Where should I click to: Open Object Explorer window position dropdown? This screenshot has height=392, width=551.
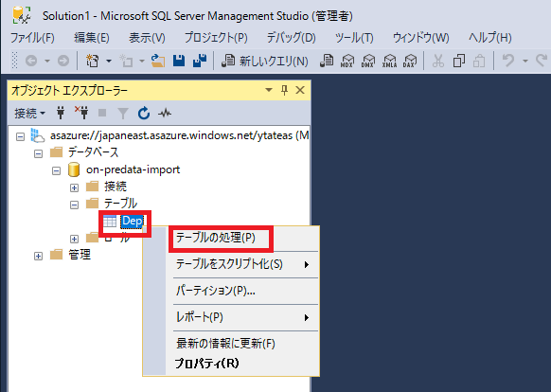[269, 90]
